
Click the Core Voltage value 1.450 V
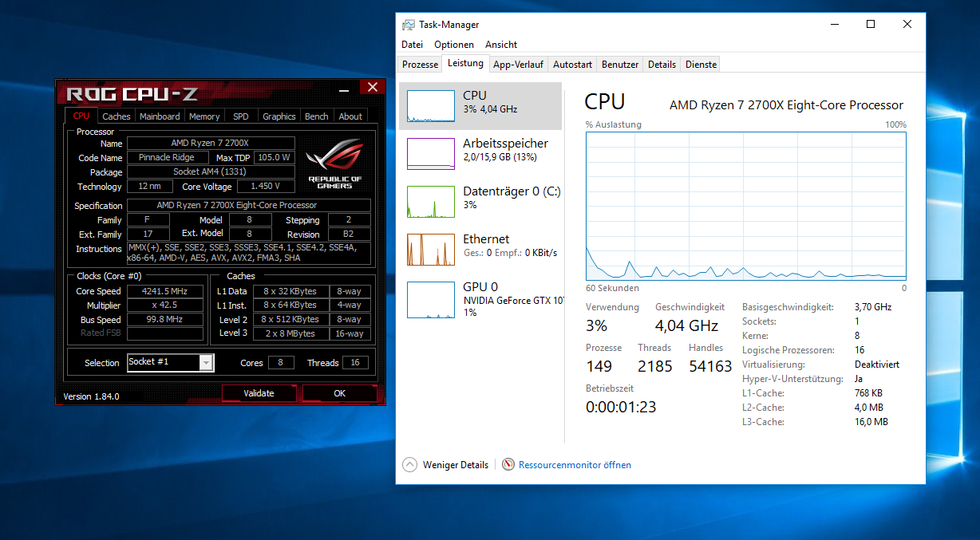[x=266, y=187]
